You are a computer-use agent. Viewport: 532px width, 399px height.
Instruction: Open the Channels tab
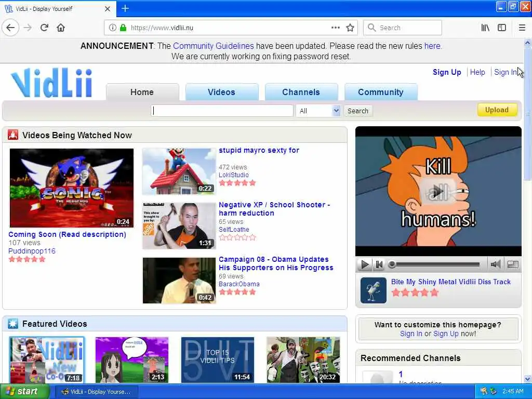point(301,92)
